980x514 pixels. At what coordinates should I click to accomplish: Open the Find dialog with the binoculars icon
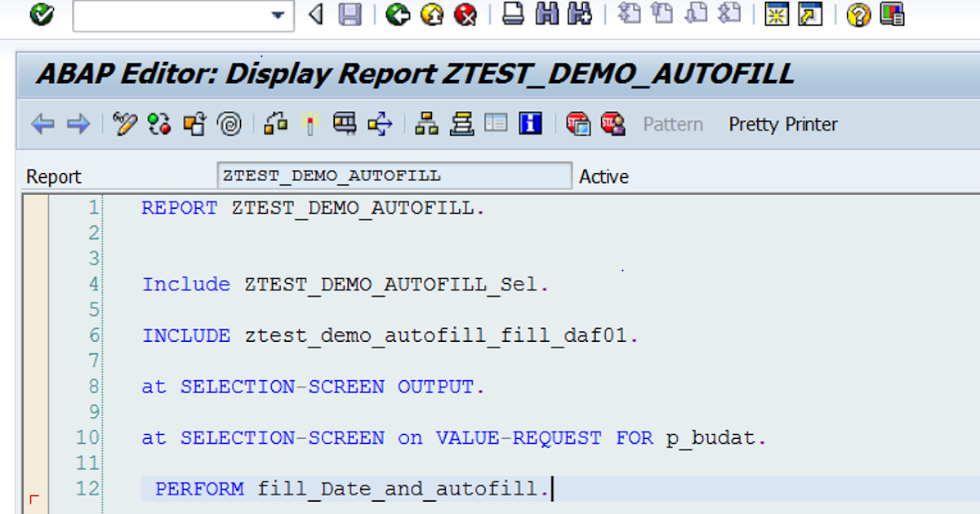pyautogui.click(x=548, y=15)
